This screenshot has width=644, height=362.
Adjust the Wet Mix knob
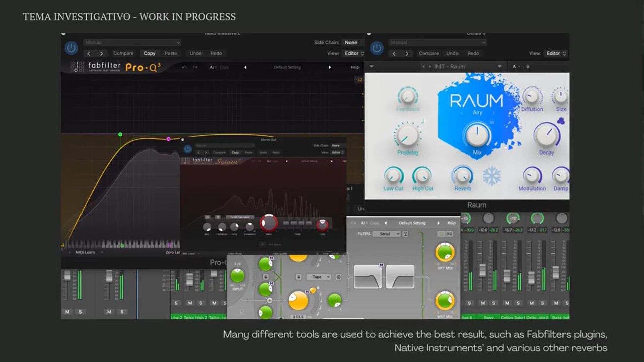coord(445,300)
